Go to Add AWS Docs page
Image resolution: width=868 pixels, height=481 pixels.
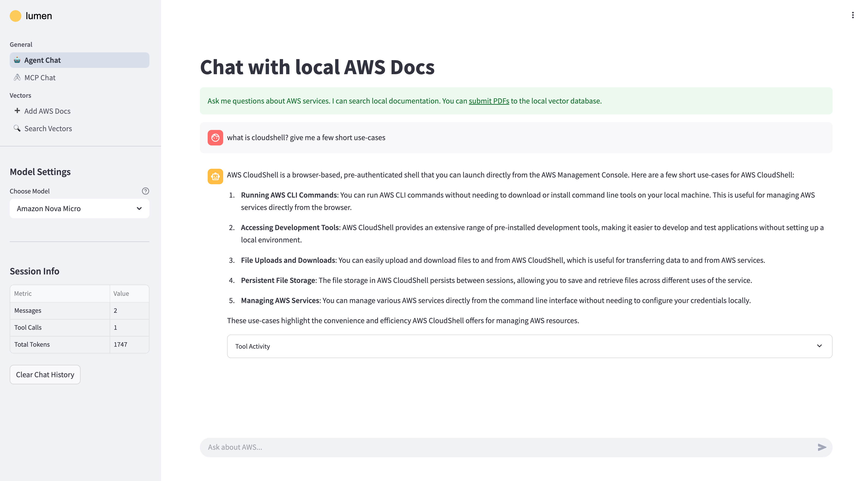point(80,111)
